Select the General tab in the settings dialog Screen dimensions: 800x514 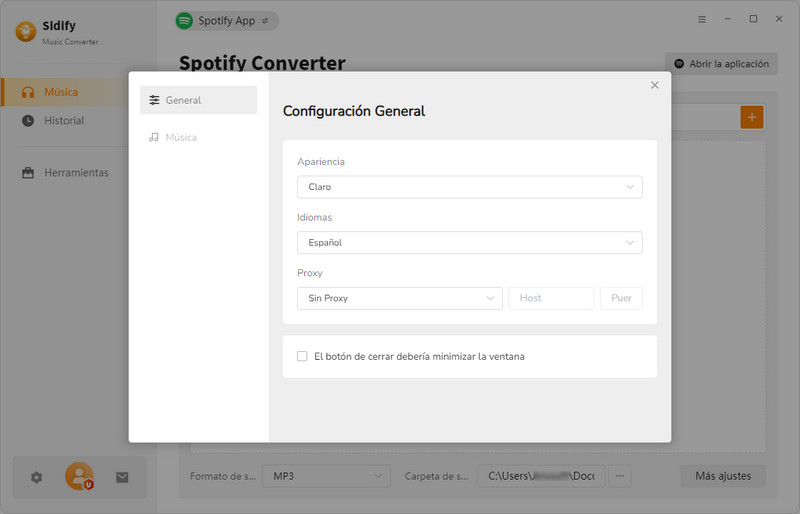pyautogui.click(x=198, y=100)
